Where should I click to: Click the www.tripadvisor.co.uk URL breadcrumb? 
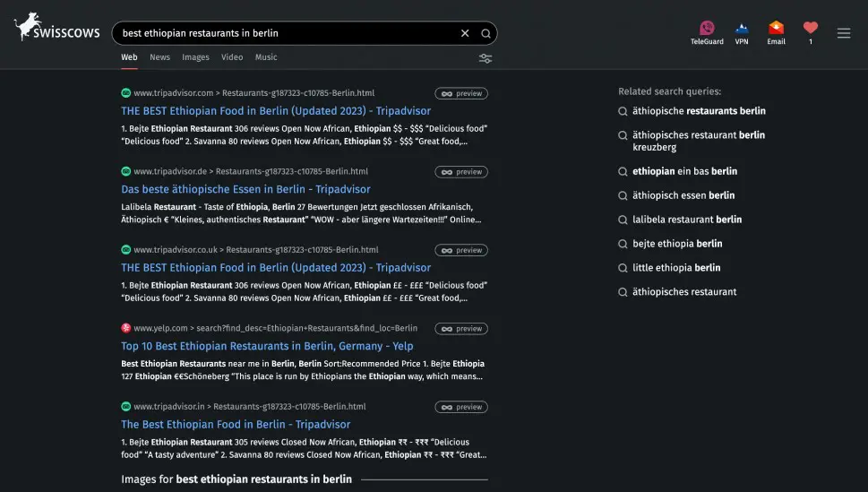click(256, 250)
